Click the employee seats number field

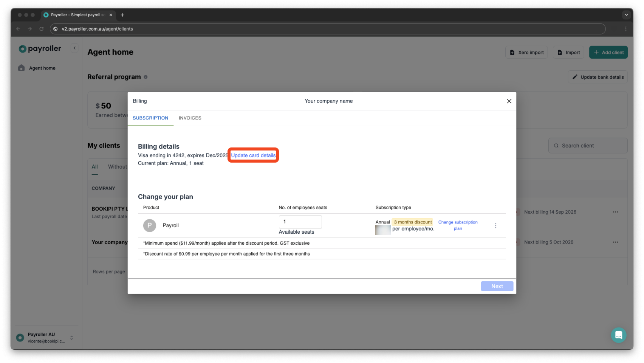pos(300,222)
